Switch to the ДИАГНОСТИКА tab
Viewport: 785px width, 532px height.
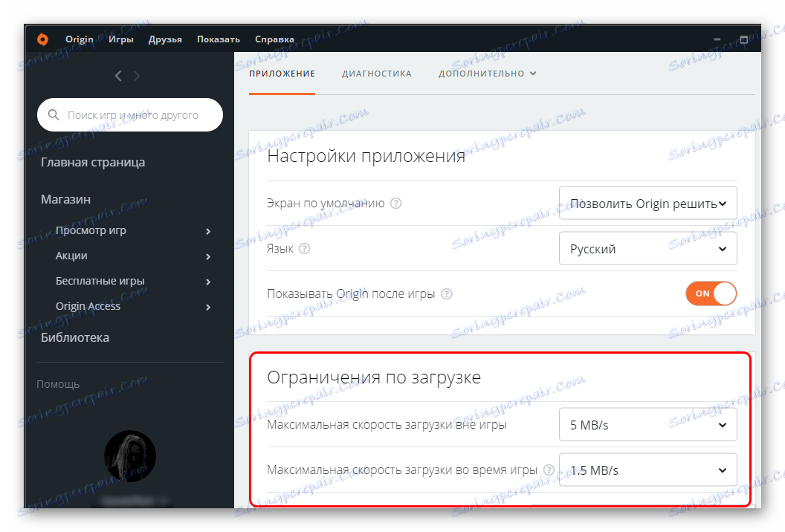pyautogui.click(x=376, y=73)
